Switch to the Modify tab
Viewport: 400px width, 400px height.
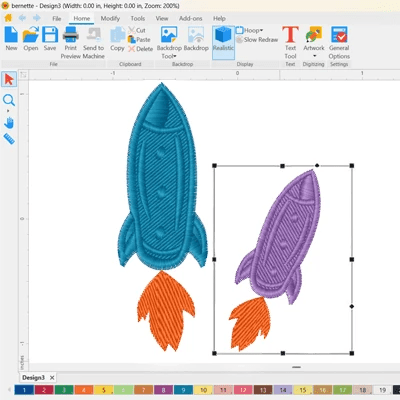tap(110, 19)
